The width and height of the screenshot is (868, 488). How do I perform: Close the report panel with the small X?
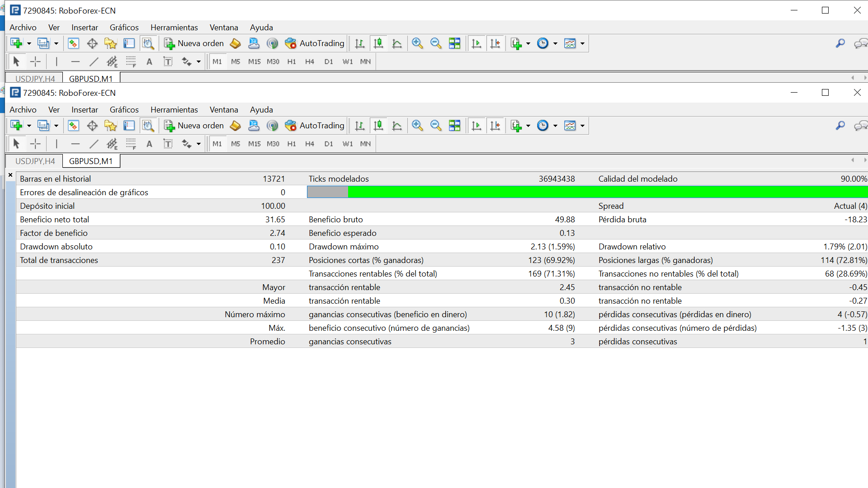[10, 175]
